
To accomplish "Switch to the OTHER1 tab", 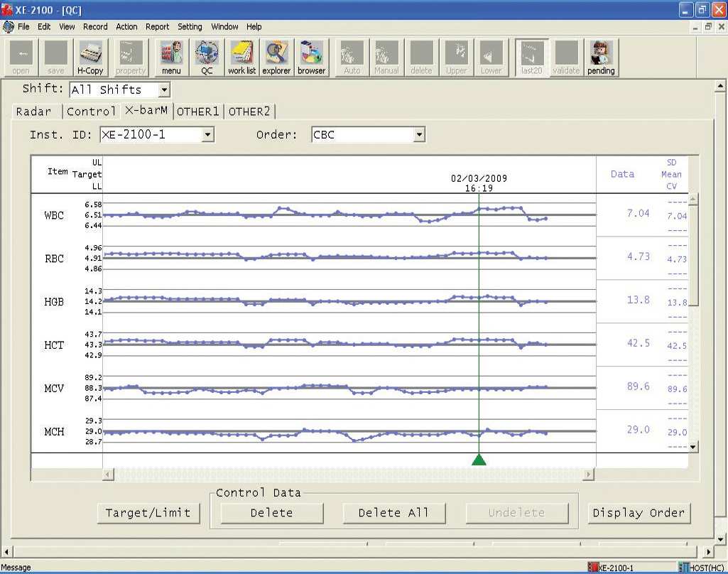I will pos(197,112).
